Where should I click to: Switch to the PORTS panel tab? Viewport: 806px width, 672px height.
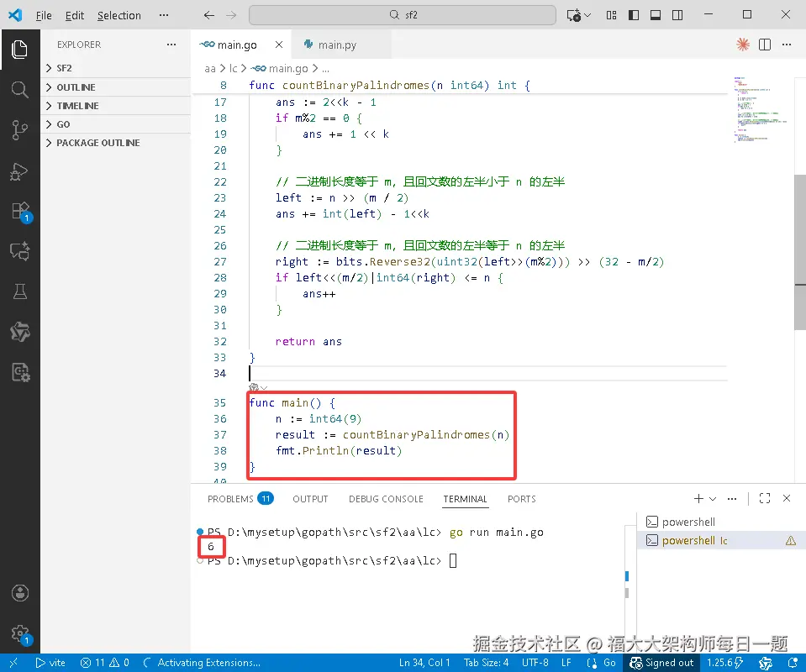tap(522, 499)
